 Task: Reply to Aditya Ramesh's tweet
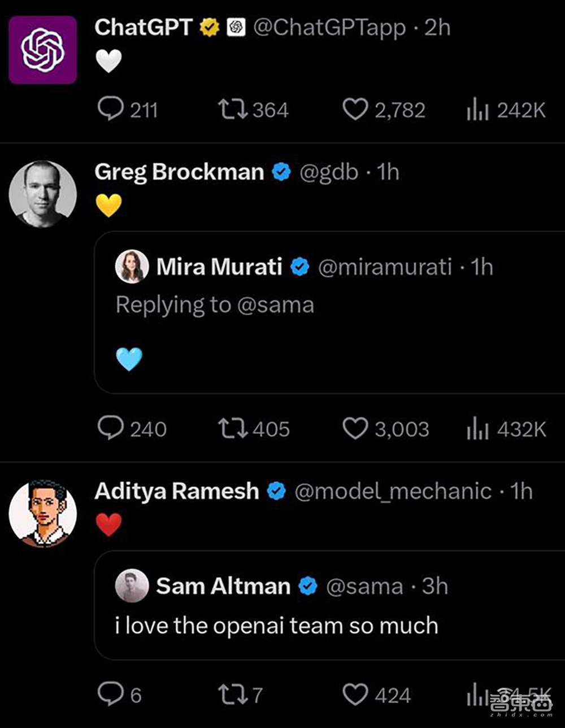click(x=110, y=694)
